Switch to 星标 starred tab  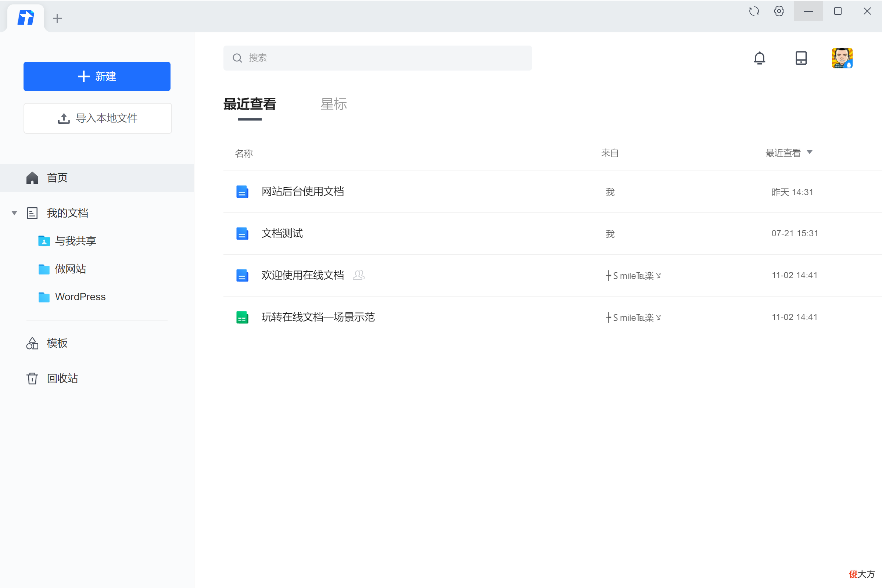point(333,104)
